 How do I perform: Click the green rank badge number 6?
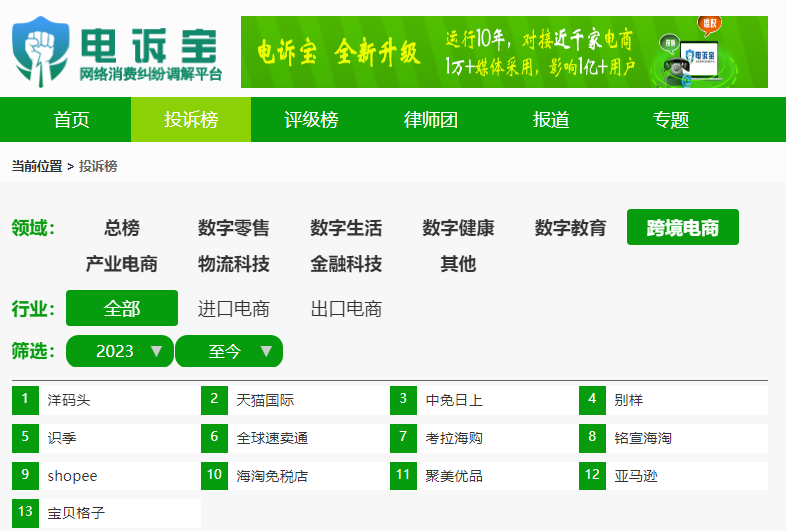[x=215, y=438]
